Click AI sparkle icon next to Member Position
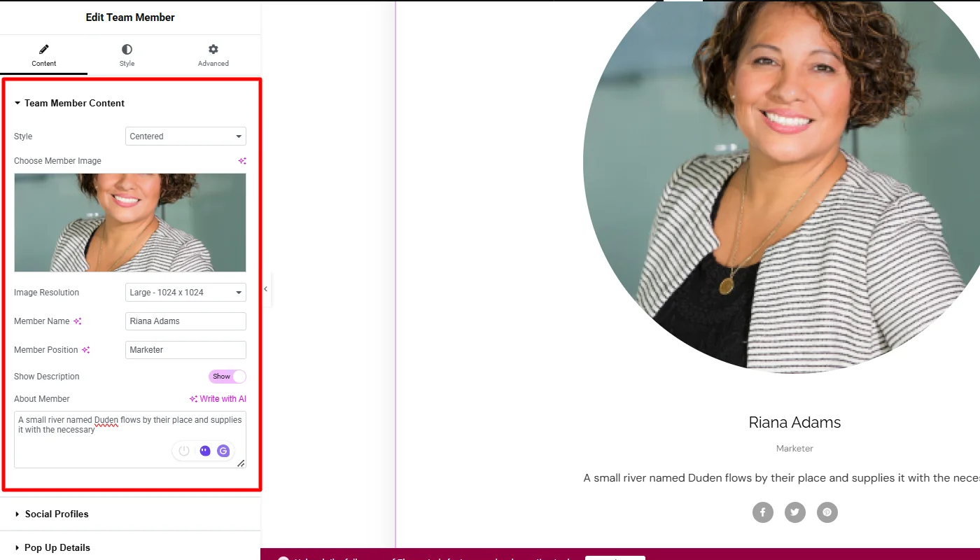The width and height of the screenshot is (980, 560). 86,350
